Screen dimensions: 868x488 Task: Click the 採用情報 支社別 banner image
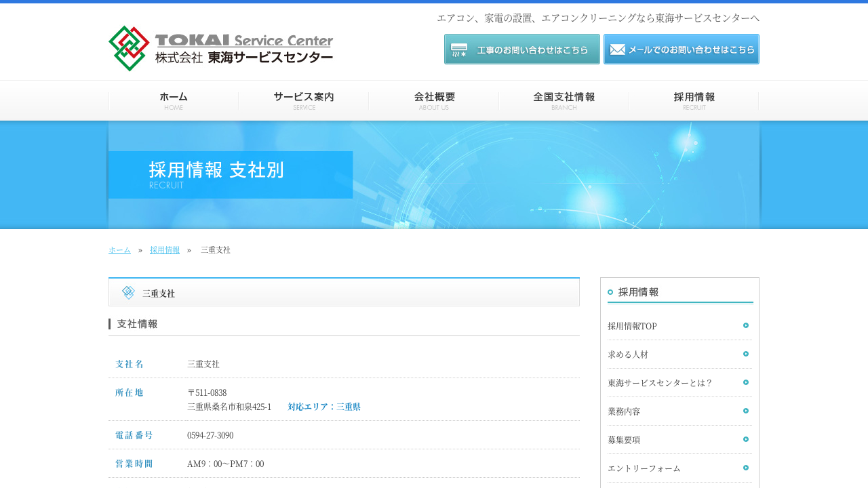[x=434, y=175]
